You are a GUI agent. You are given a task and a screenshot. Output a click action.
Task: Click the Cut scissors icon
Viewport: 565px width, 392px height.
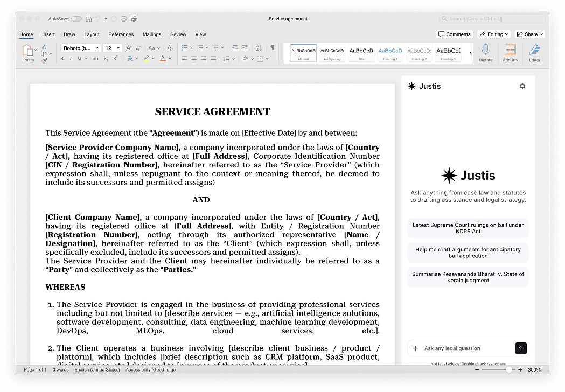tap(44, 47)
